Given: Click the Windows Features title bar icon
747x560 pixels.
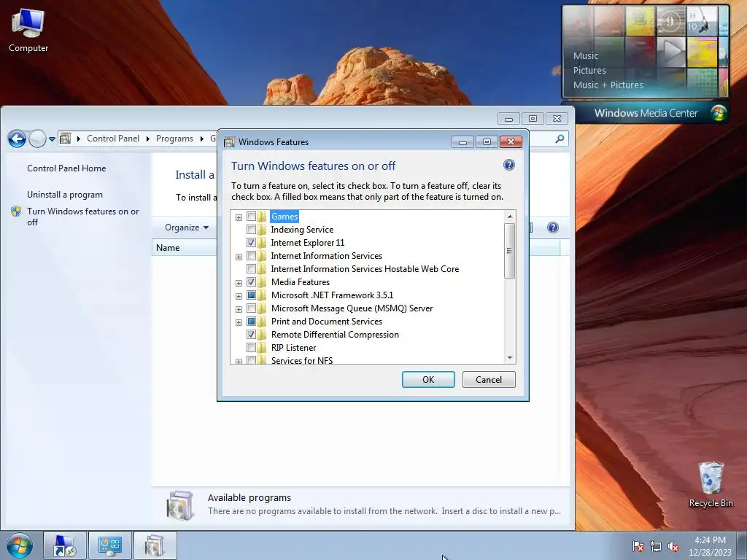Looking at the screenshot, I should tap(229, 142).
